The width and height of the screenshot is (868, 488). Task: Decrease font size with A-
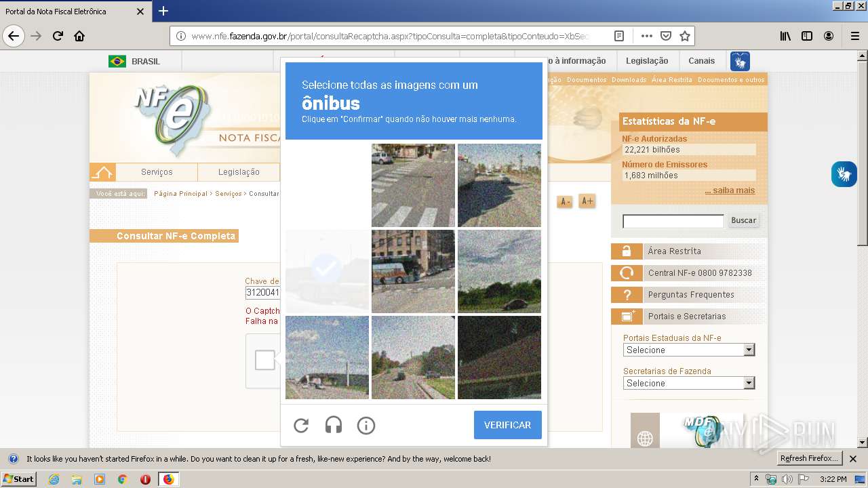564,201
